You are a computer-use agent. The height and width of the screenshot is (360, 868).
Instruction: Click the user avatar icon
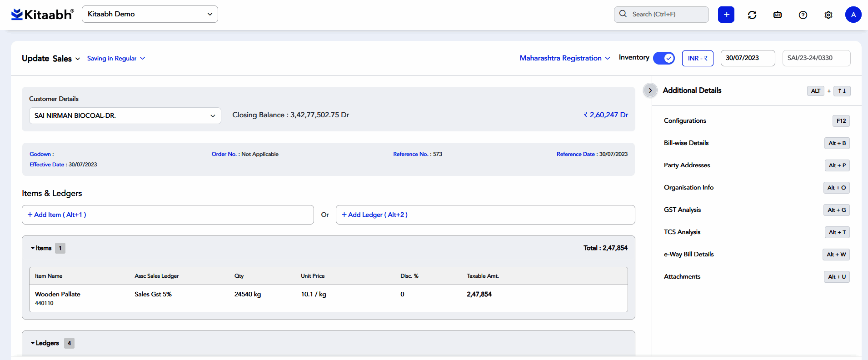[853, 15]
